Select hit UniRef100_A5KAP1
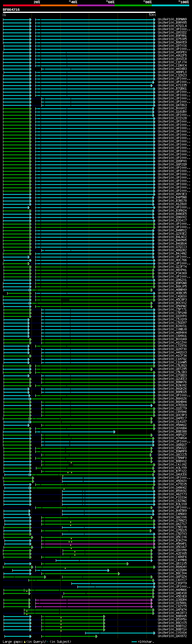This screenshot has height=644, width=192. pyautogui.click(x=172, y=544)
